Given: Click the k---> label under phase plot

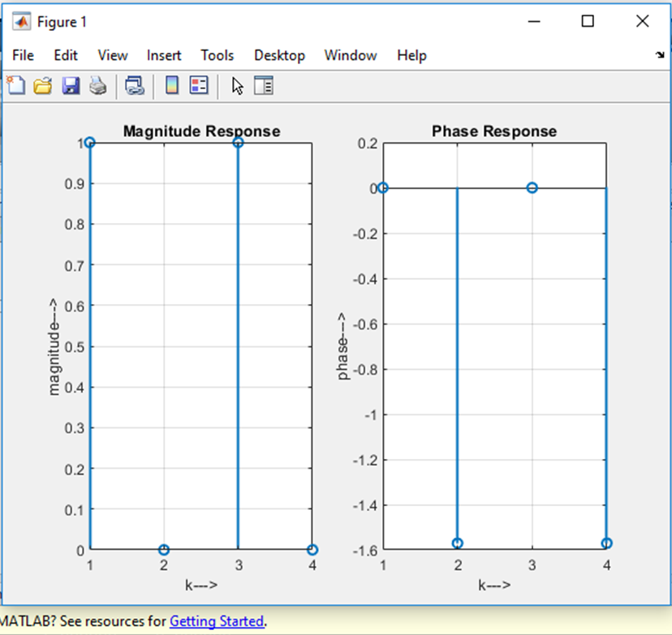Looking at the screenshot, I should pos(494,585).
